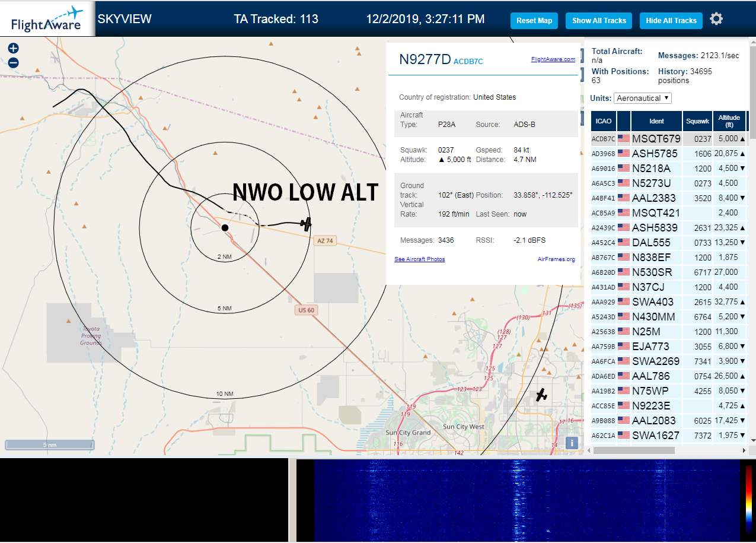
Task: Select the N530SR aircraft row
Action: click(669, 272)
